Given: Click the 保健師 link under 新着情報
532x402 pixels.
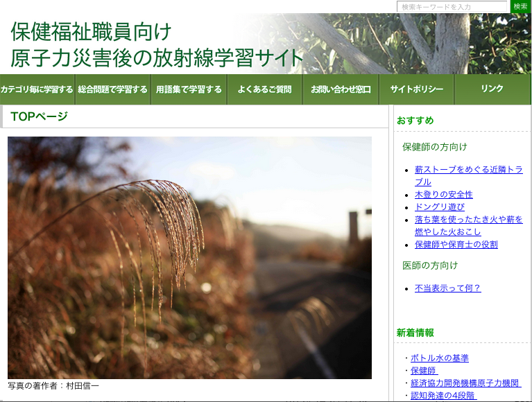Looking at the screenshot, I should click(424, 371).
